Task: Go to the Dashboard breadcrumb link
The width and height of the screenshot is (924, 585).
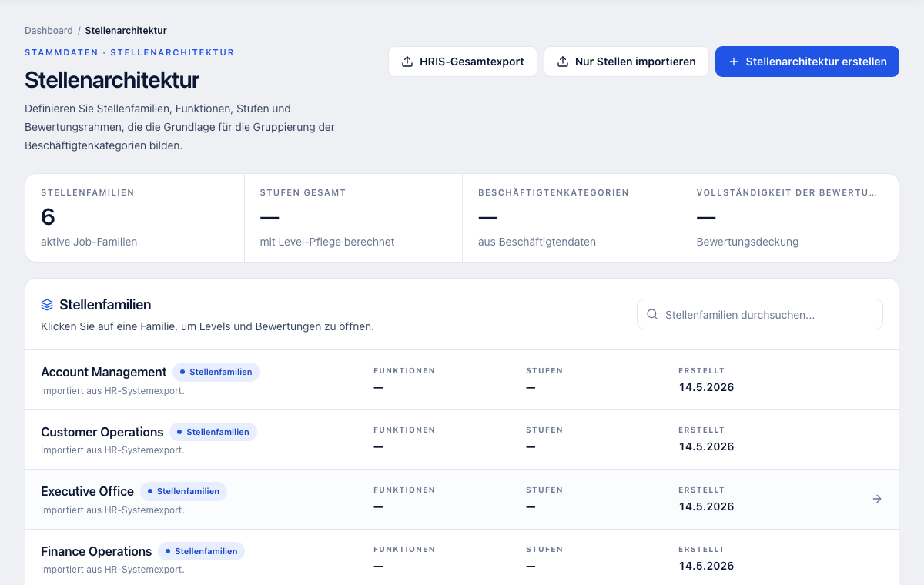Action: pyautogui.click(x=49, y=31)
